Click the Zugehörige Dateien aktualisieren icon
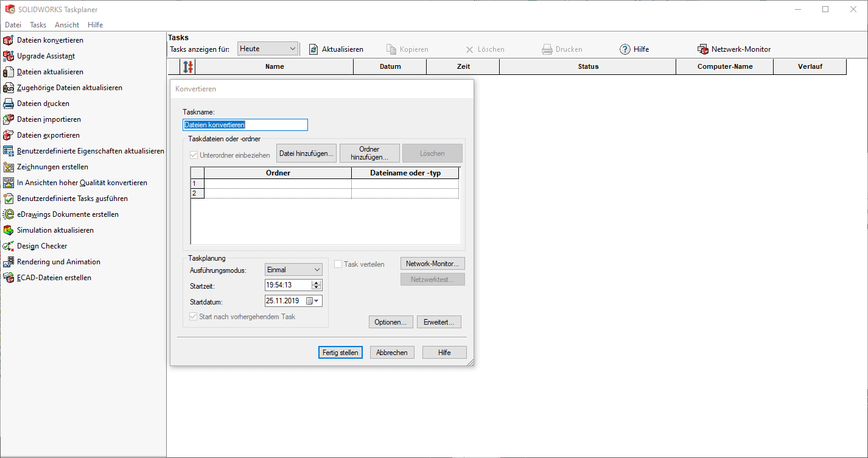Viewport: 868px width, 458px height. click(8, 88)
